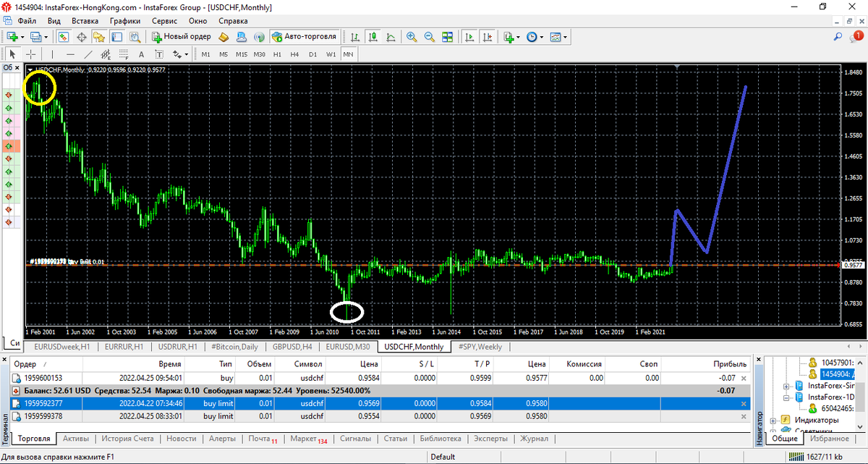868x464 pixels.
Task: Draw a horizontal line tool
Action: (70, 54)
